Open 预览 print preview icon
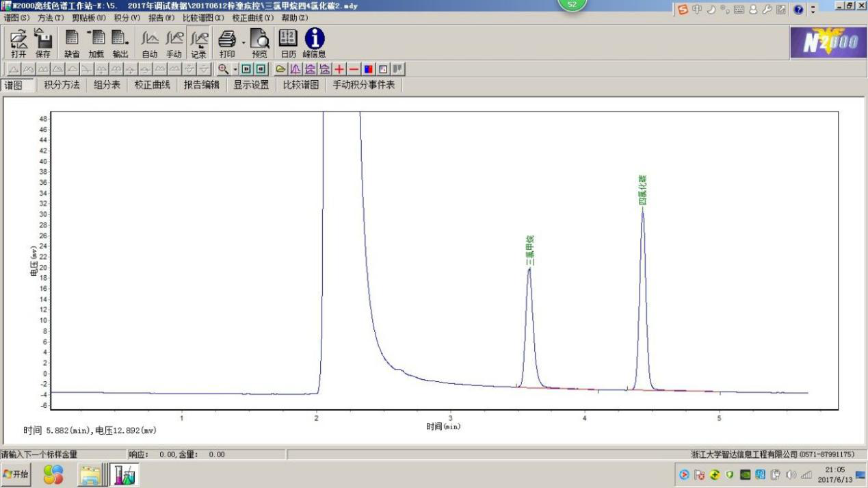Viewport: 868px width, 488px height. point(259,43)
